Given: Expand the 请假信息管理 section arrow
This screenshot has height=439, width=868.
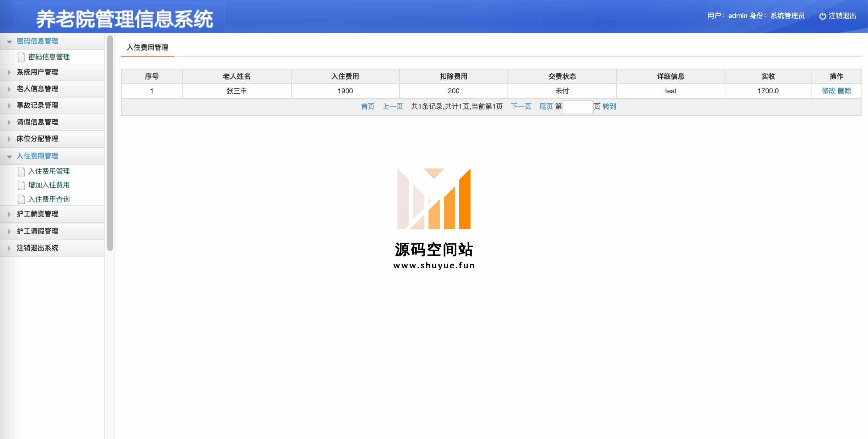Looking at the screenshot, I should pos(9,122).
